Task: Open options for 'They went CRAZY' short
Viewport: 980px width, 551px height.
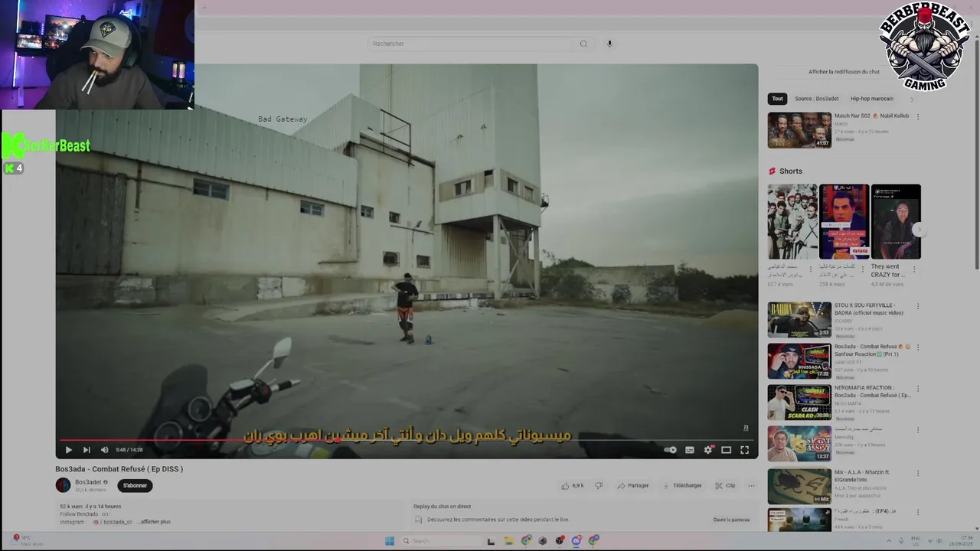Action: tap(913, 269)
